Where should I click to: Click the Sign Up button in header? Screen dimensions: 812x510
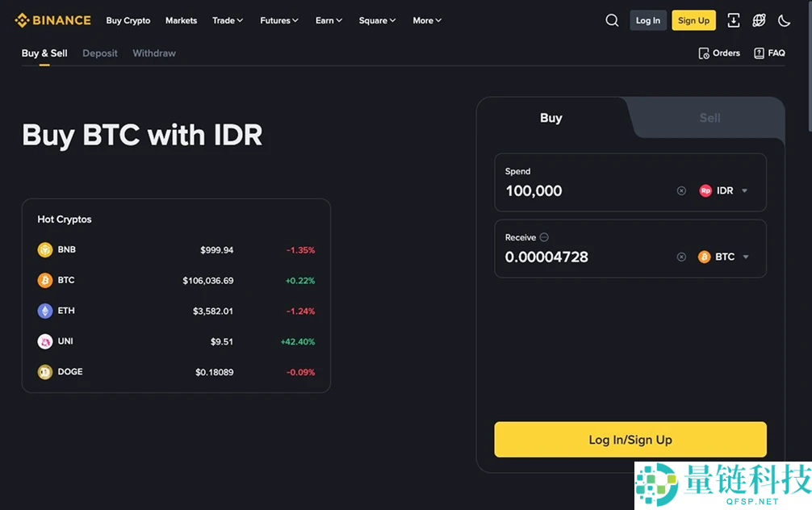point(693,20)
